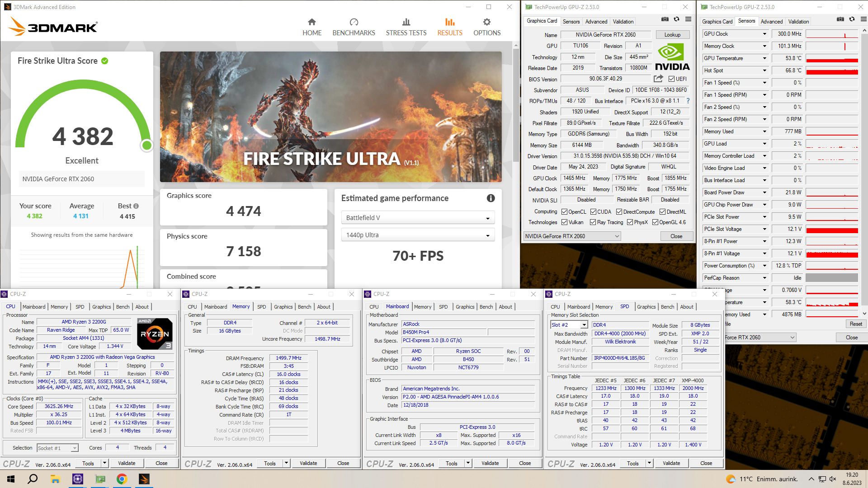The width and height of the screenshot is (868, 488).
Task: Click Close in the CPU-Z Memory window
Action: [x=343, y=463]
